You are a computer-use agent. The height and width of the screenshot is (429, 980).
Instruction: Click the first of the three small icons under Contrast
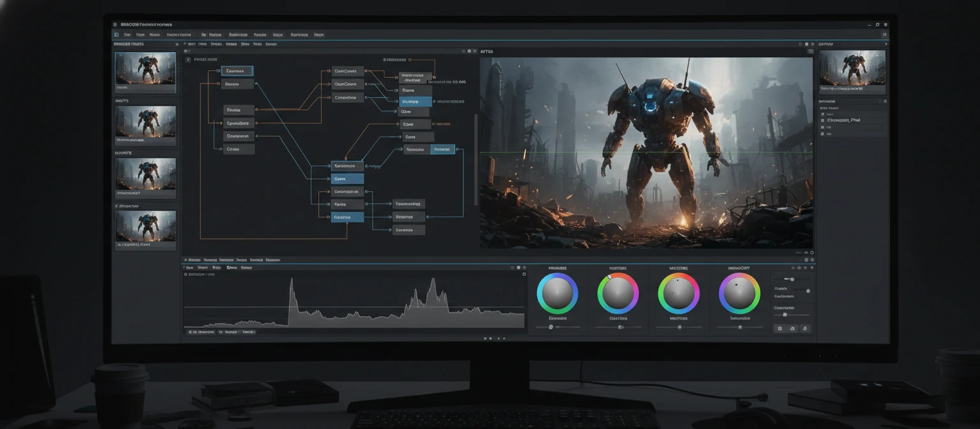[x=780, y=329]
